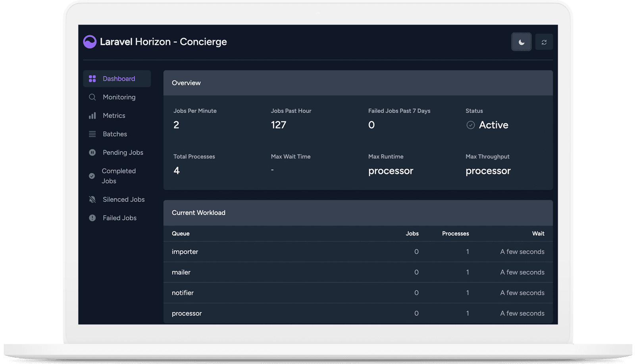Select the importer queue row
The height and width of the screenshot is (364, 635).
[185, 251]
